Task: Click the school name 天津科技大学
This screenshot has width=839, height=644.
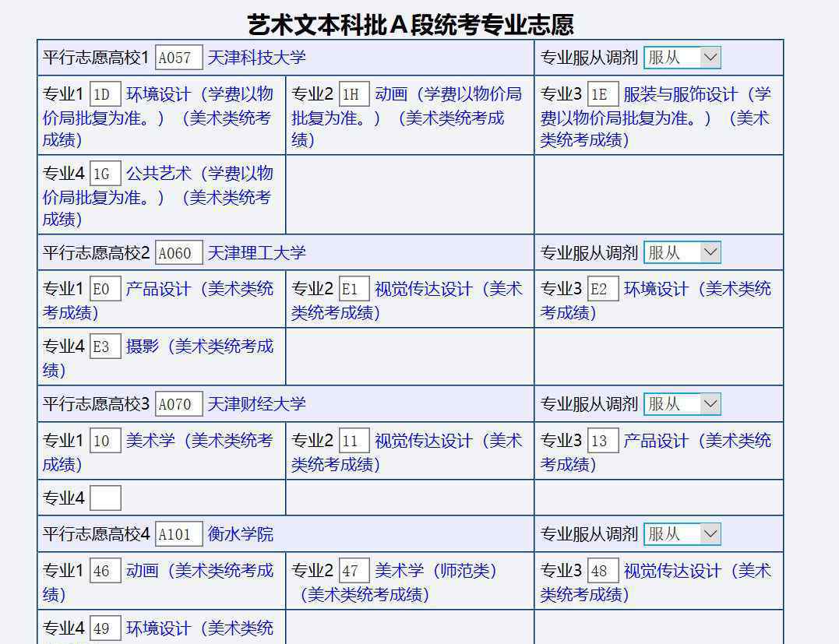Action: point(257,57)
